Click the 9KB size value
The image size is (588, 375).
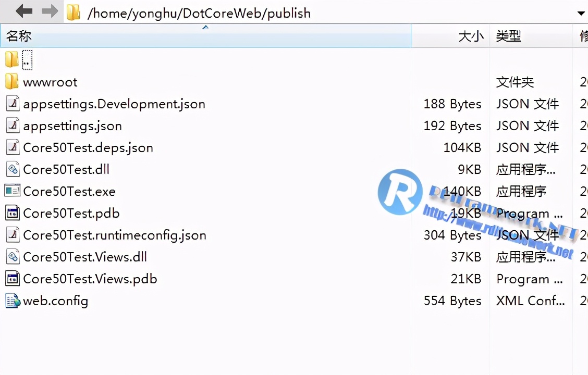pos(470,169)
